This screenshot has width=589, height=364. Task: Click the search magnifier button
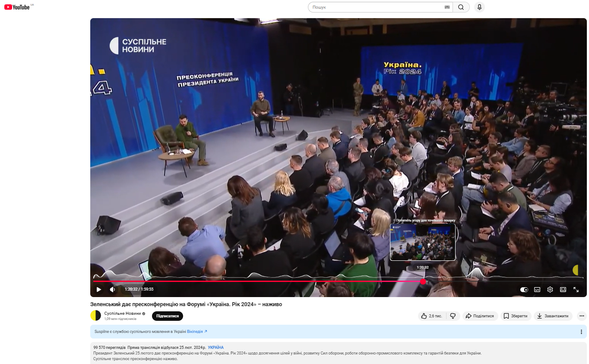[461, 7]
